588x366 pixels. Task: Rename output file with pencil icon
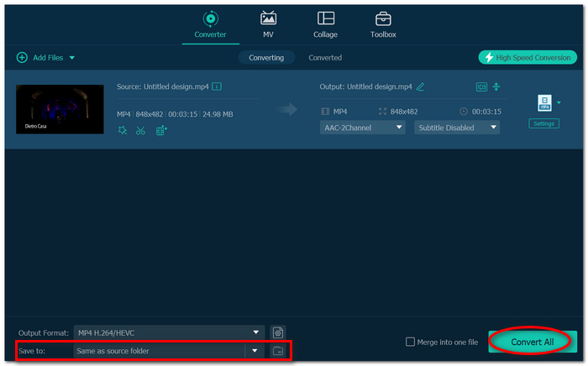coord(420,87)
